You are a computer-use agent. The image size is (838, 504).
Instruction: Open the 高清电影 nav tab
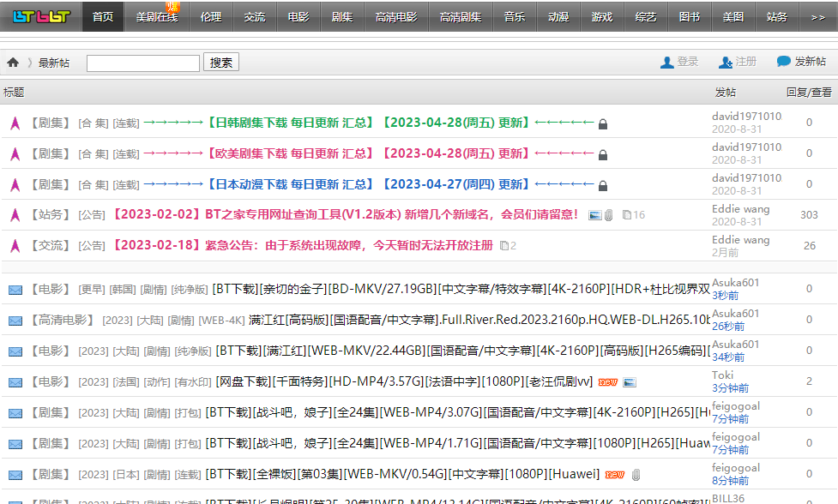click(396, 16)
